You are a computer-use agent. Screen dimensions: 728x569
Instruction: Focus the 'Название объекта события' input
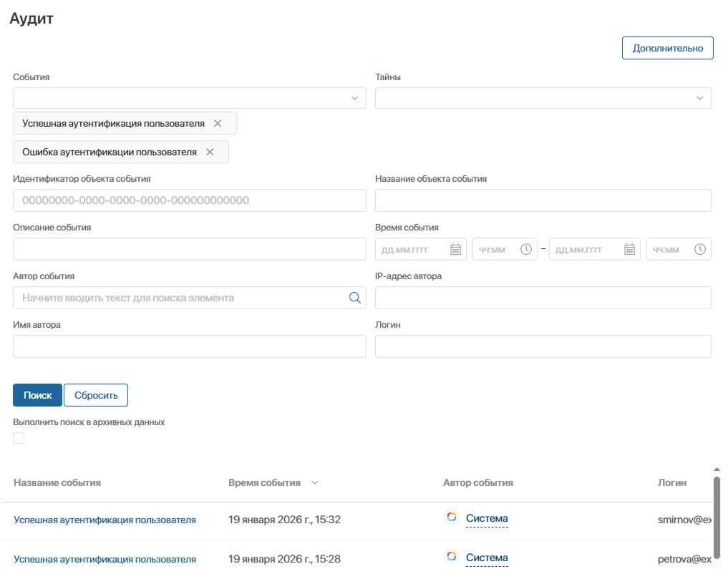pos(543,200)
